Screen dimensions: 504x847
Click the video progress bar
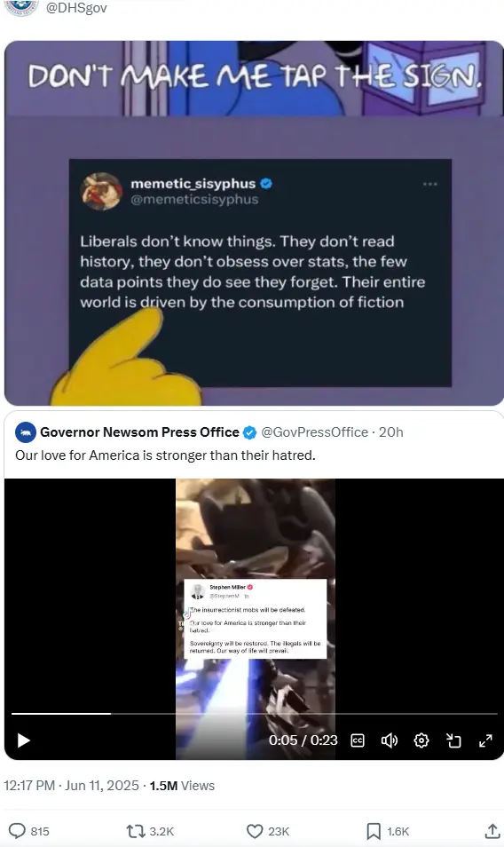(x=254, y=714)
